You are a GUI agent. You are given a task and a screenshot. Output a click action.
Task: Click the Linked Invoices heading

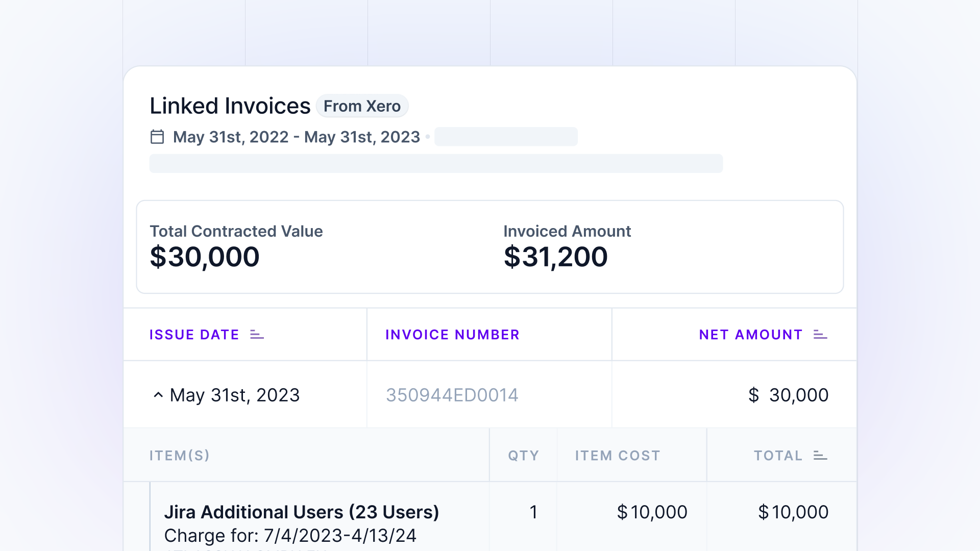coord(230,106)
